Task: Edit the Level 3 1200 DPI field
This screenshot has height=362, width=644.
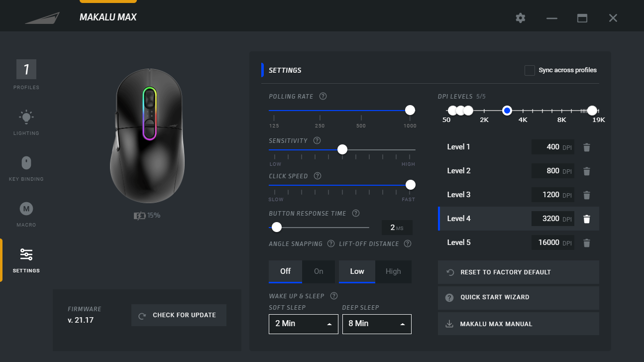Action: [x=552, y=195]
